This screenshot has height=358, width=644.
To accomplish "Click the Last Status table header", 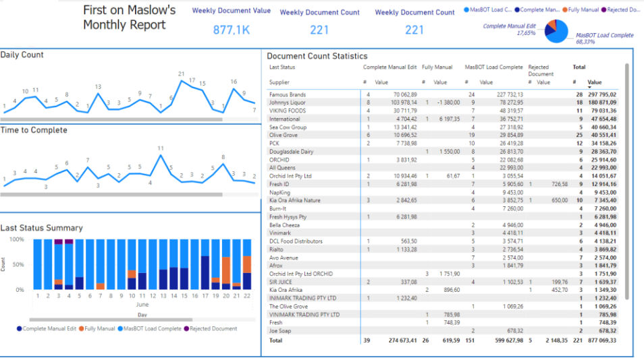I will [281, 67].
